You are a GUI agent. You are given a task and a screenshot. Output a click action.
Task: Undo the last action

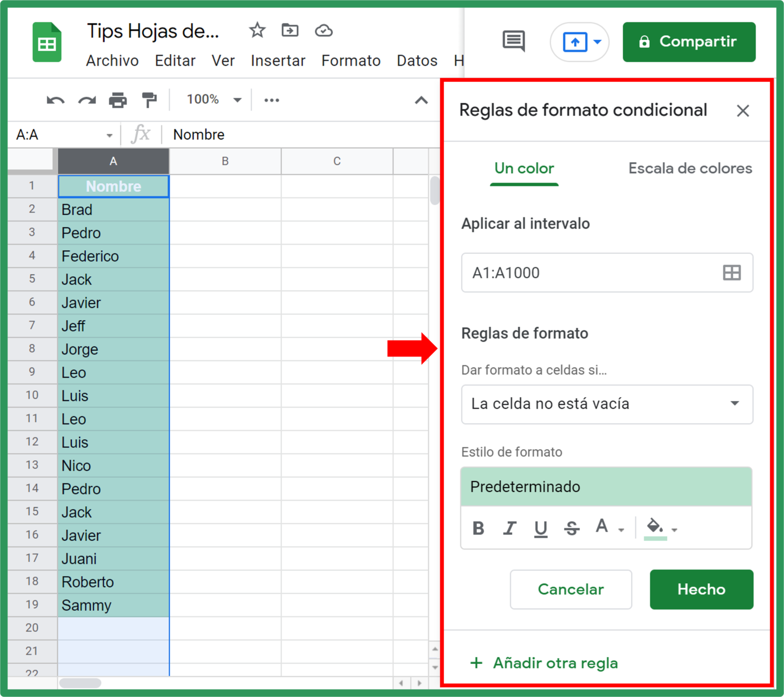click(56, 100)
